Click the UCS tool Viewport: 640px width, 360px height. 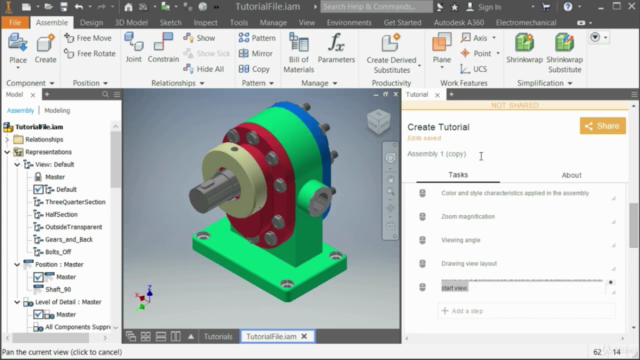474,69
